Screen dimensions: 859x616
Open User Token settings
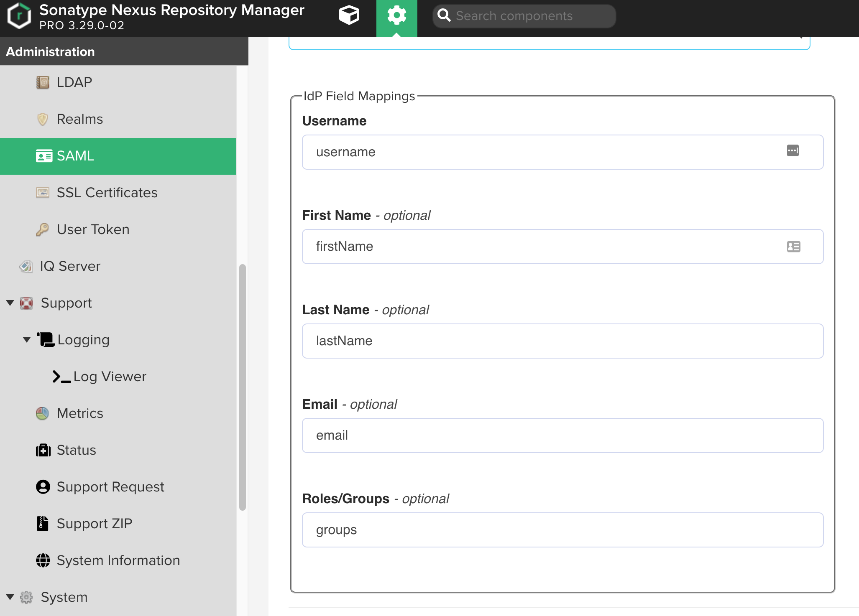click(93, 229)
